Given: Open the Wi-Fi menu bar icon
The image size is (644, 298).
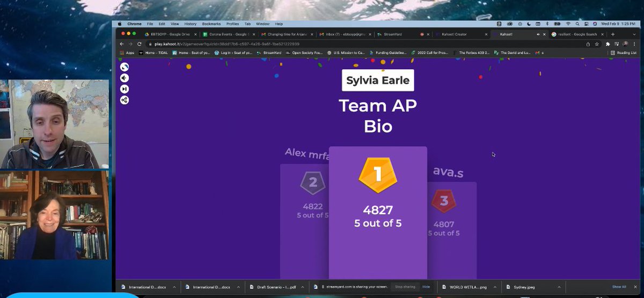Looking at the screenshot, I should click(569, 24).
